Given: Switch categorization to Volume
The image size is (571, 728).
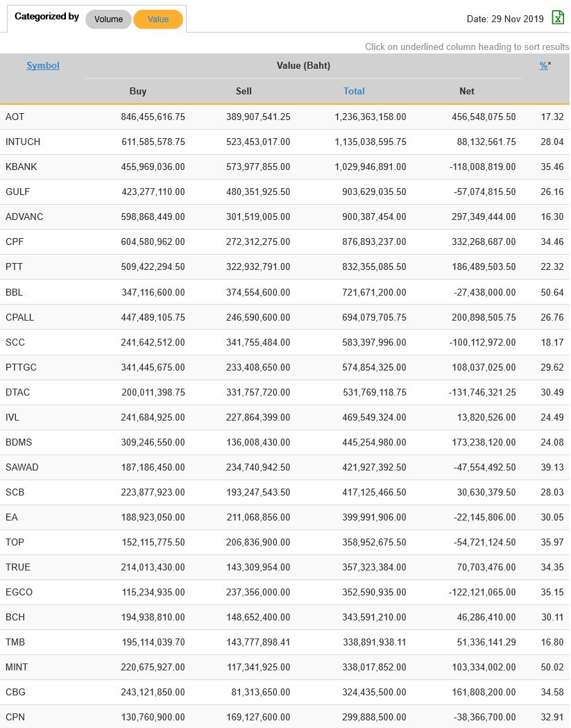Looking at the screenshot, I should click(108, 19).
